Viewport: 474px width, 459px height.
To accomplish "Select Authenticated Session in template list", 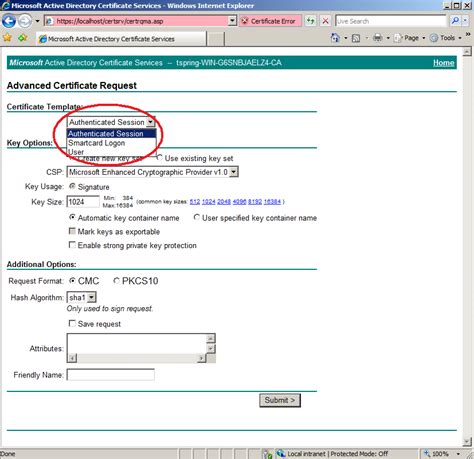I will pos(111,134).
